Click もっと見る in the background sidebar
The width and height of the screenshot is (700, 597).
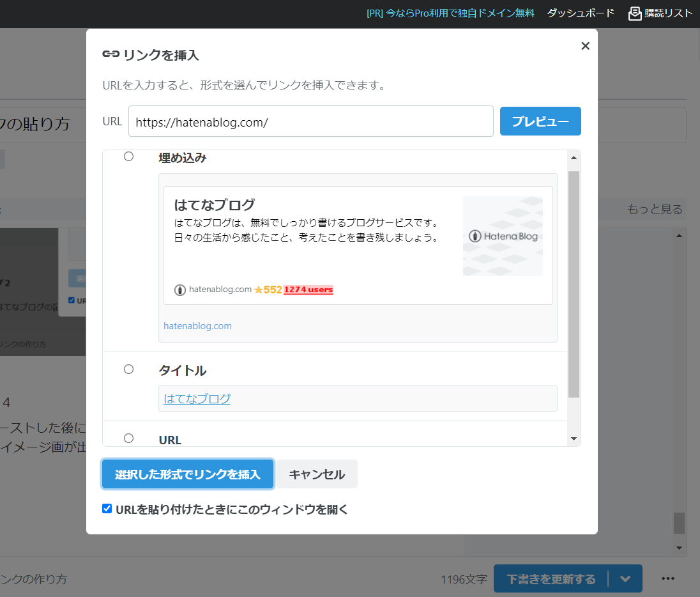click(x=655, y=209)
